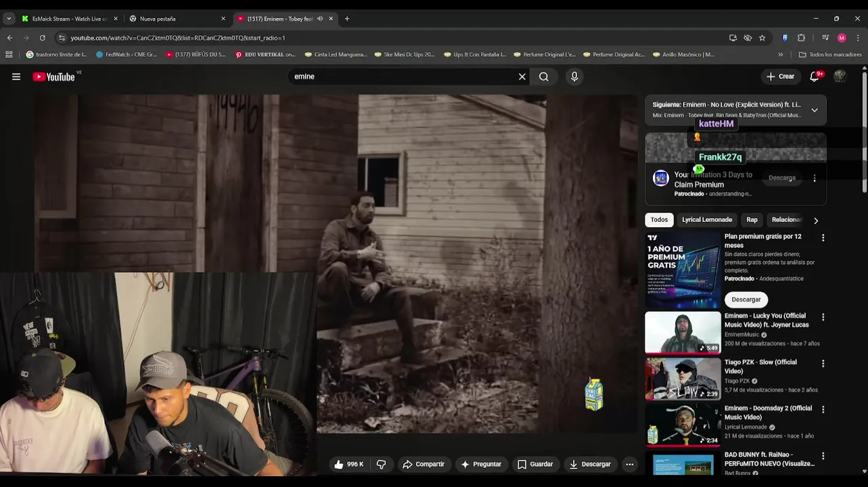Open the YouTube hamburger guide menu
This screenshot has width=868, height=487.
pyautogui.click(x=16, y=76)
